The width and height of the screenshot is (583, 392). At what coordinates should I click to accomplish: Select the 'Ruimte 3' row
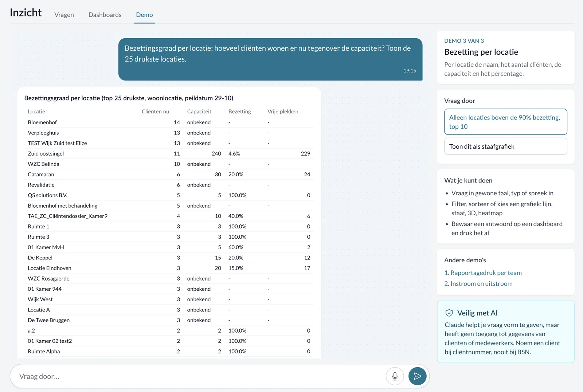169,237
